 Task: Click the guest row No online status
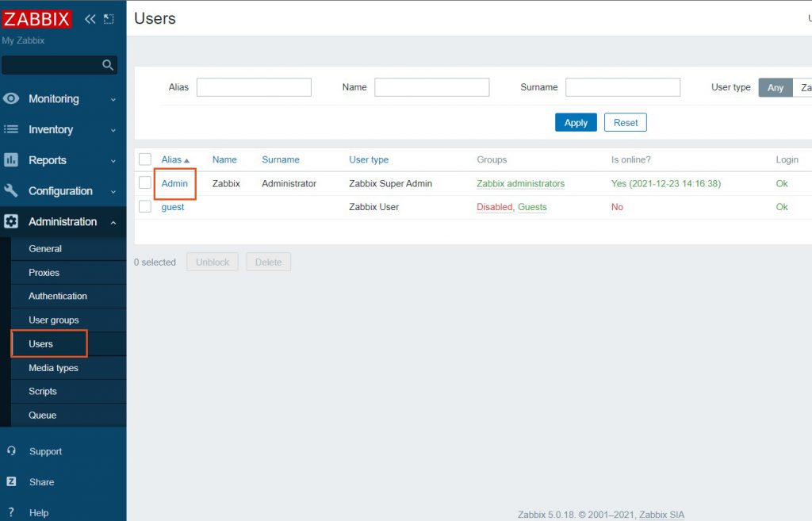pyautogui.click(x=617, y=207)
